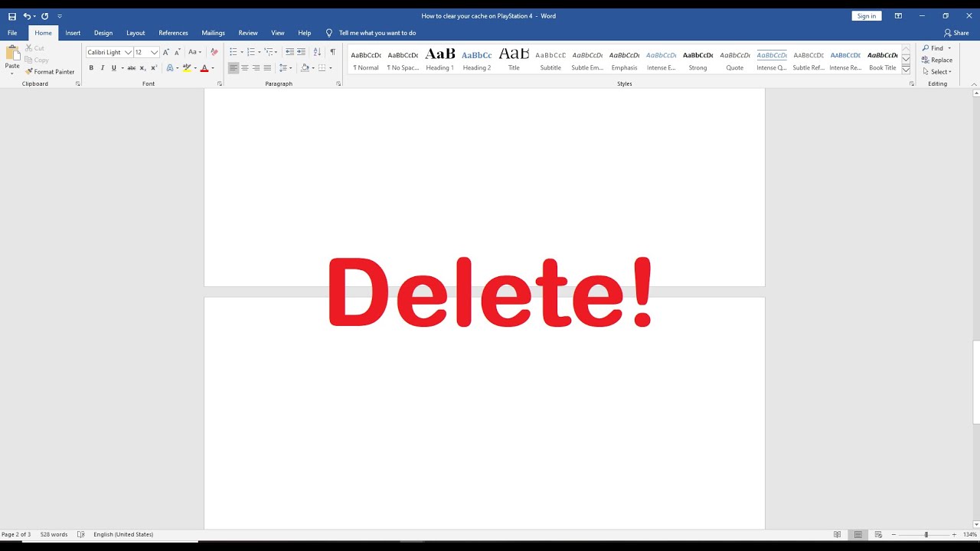Open the font name dropdown
Image resolution: width=980 pixels, height=551 pixels.
[128, 52]
